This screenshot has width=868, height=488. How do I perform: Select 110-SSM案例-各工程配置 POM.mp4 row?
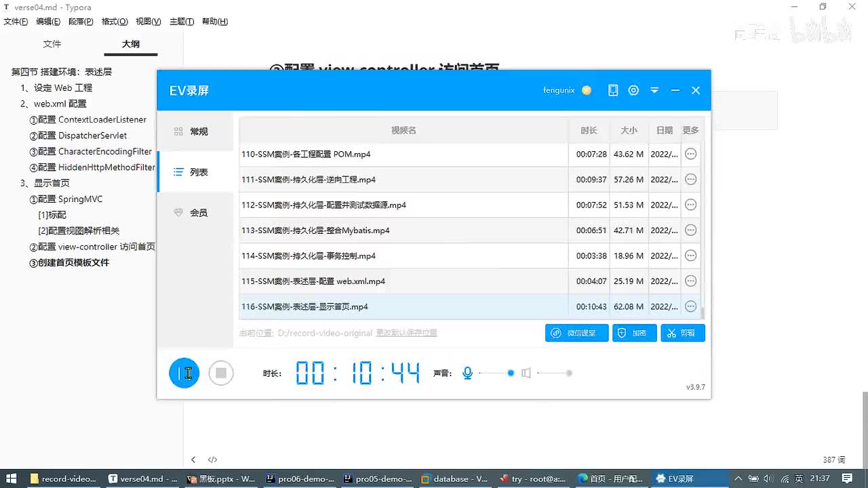[469, 154]
